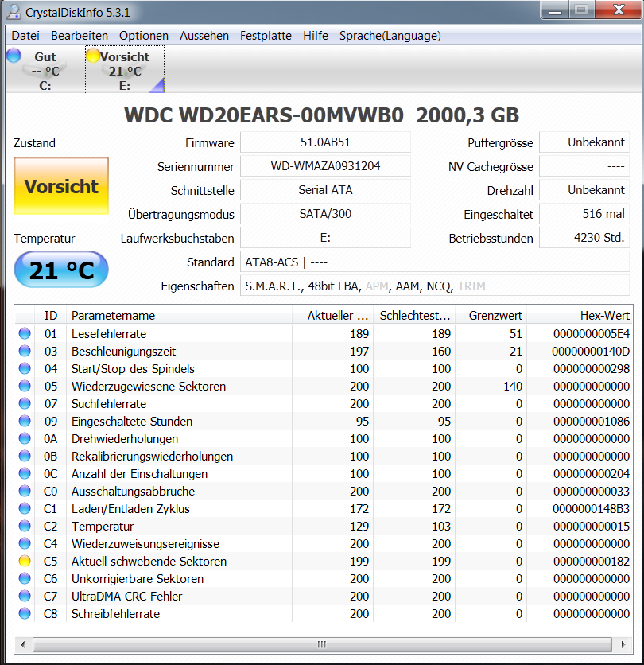Click the 21 °C temperature button
Screen dimensions: 644x665
point(61,270)
